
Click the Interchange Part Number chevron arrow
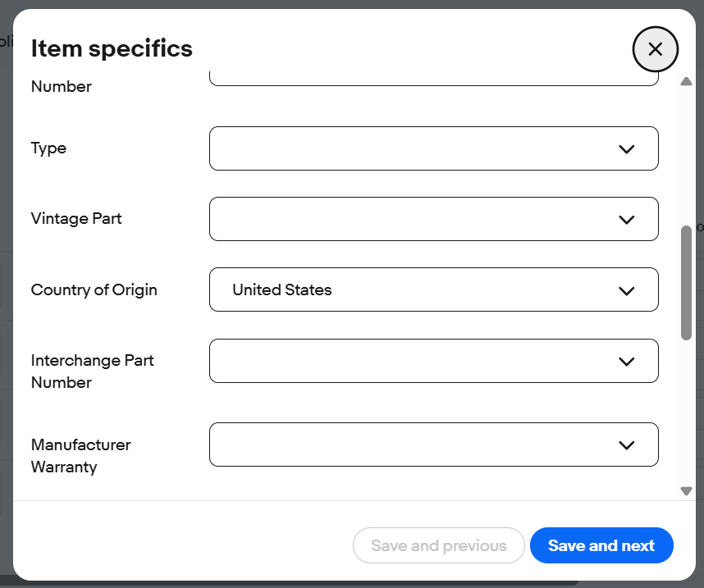[626, 362]
